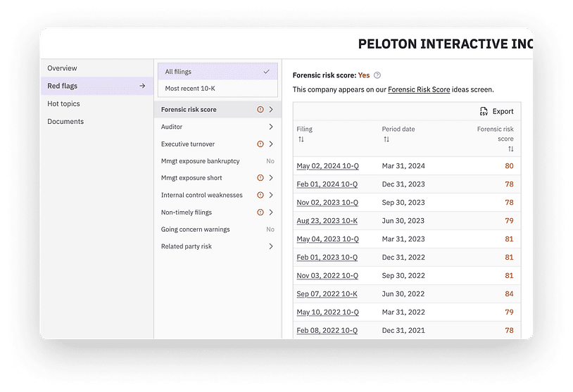This screenshot has height=392, width=573.
Task: Click the help icon beside Forensic risk score
Action: point(377,75)
